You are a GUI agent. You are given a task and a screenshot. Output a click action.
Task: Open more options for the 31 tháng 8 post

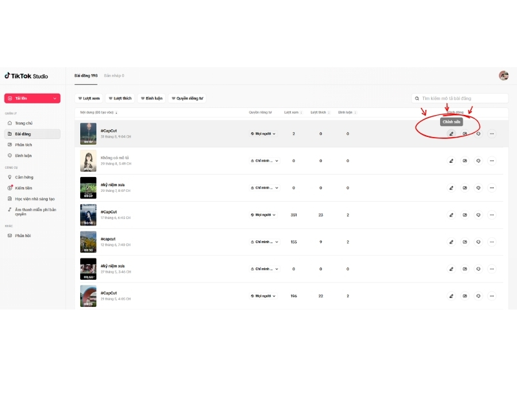492,134
